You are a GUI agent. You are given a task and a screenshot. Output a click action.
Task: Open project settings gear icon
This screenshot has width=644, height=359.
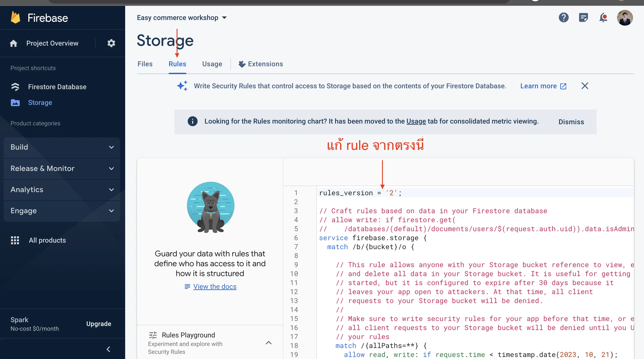(x=111, y=43)
